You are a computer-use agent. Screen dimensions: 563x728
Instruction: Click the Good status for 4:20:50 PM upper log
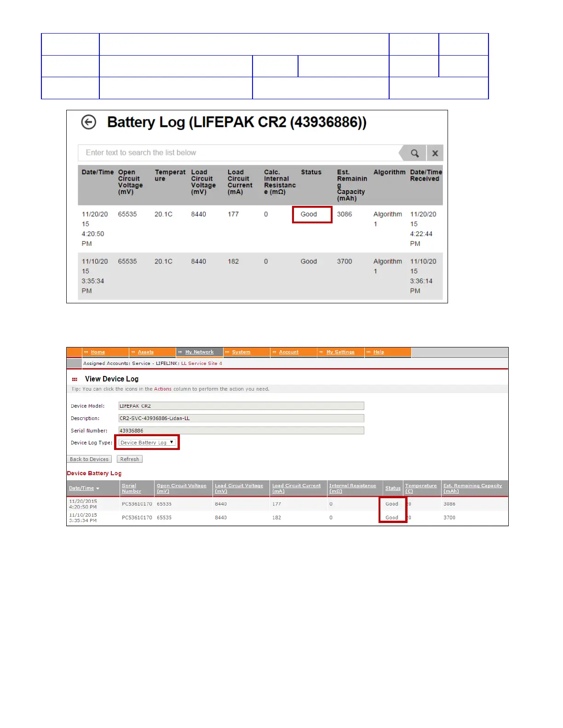309,214
